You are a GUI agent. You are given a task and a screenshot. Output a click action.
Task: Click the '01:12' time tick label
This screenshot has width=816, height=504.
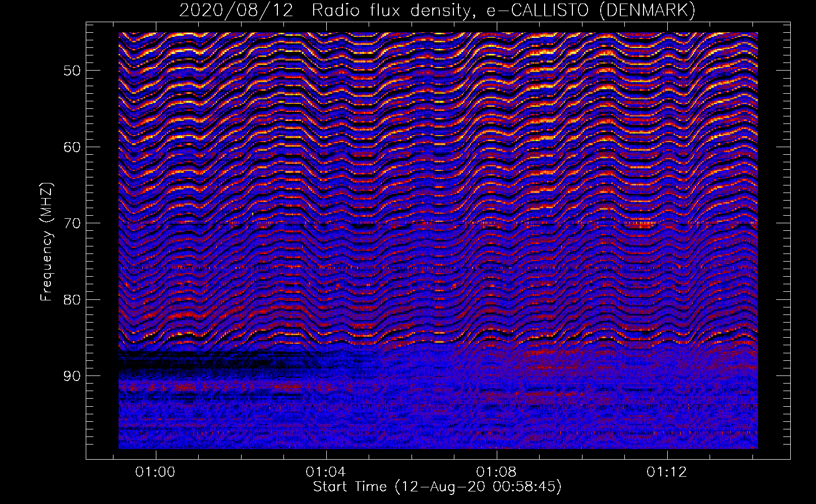point(667,472)
